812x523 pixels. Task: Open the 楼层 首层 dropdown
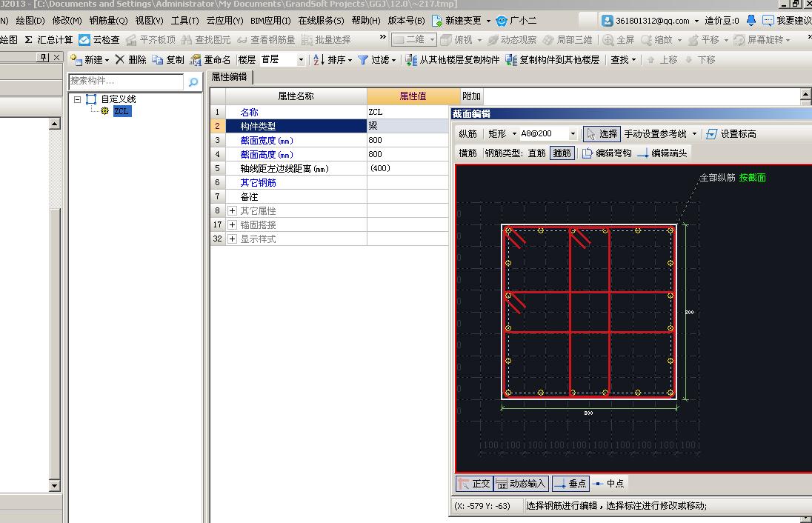coord(300,60)
